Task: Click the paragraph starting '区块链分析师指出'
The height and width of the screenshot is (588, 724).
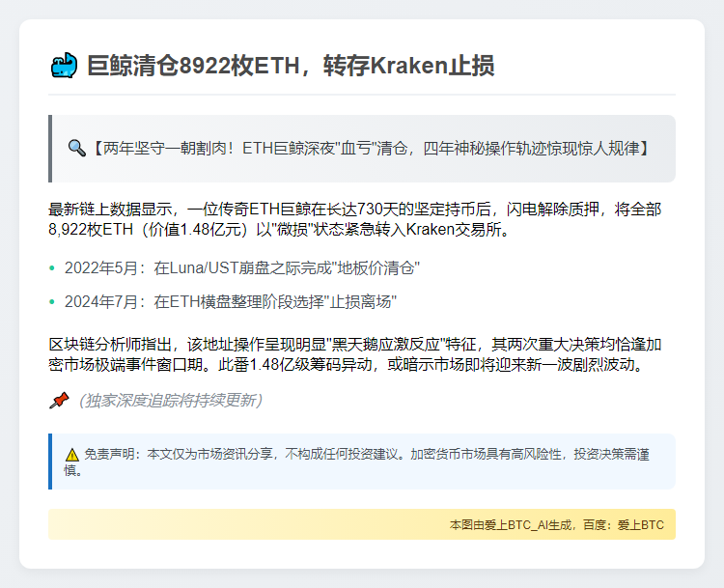Action: pyautogui.click(x=355, y=354)
